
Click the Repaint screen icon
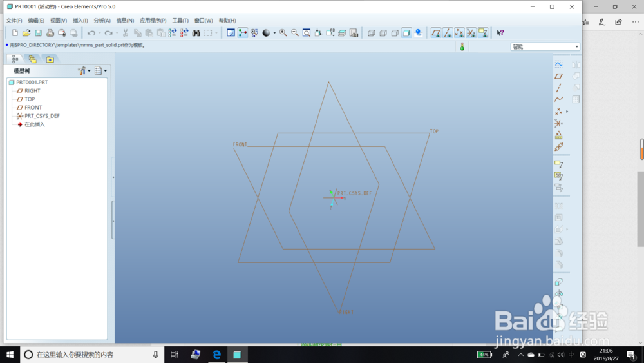pos(231,33)
